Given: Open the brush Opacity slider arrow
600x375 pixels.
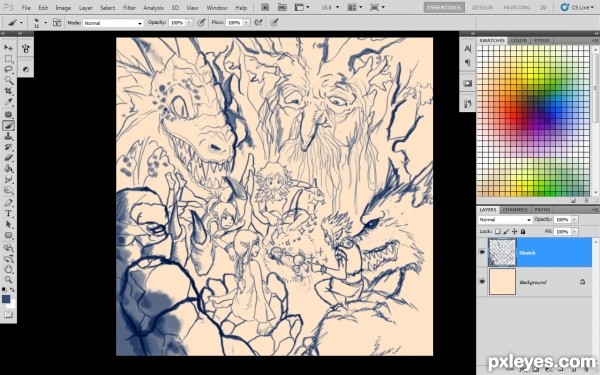Looking at the screenshot, I should tap(189, 23).
